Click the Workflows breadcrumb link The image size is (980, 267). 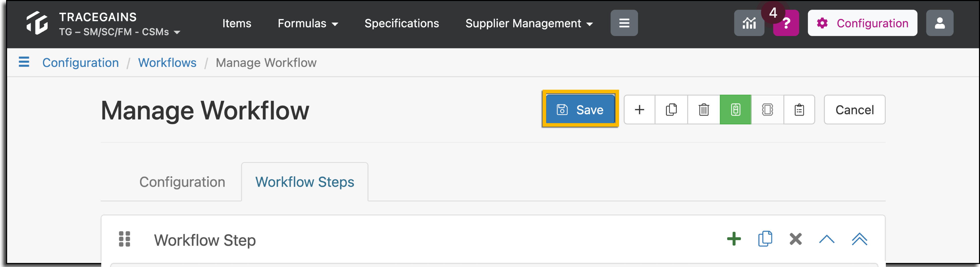click(167, 63)
